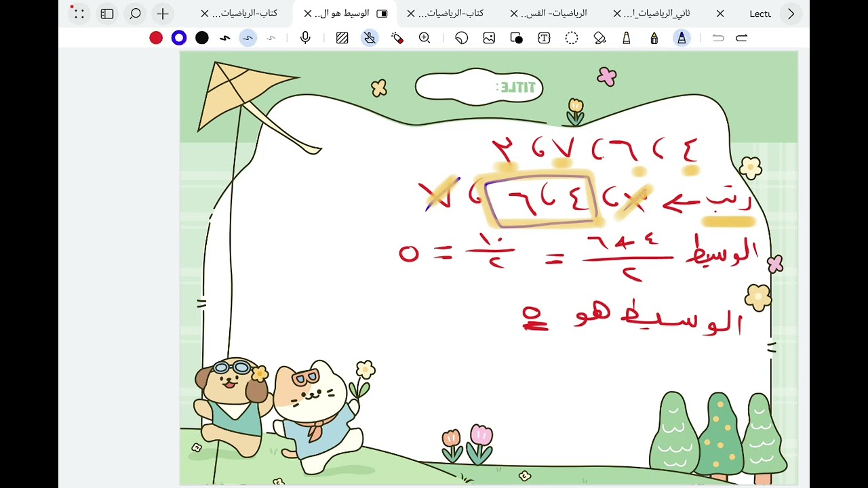
Task: Close the الوسيط هو ال.. tab
Action: click(x=308, y=14)
